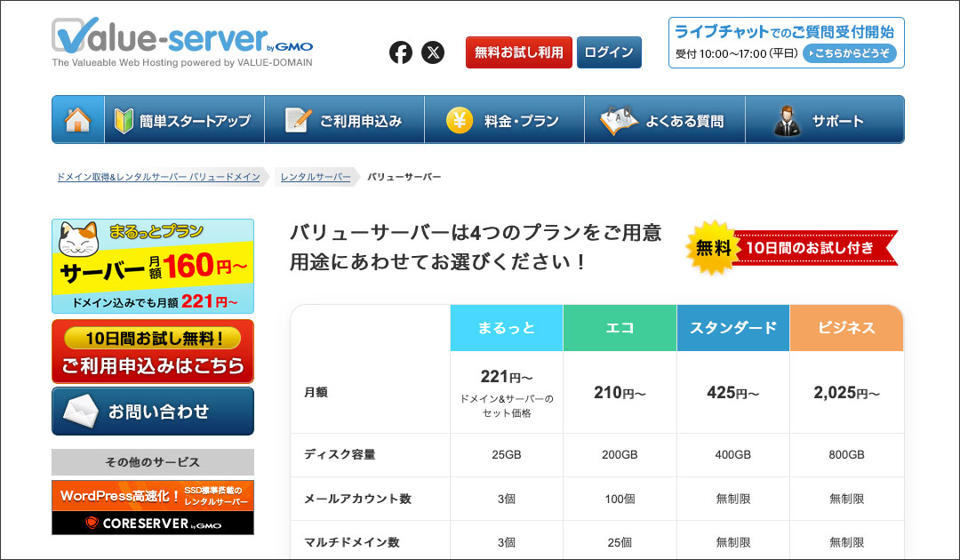This screenshot has width=960, height=560.
Task: Open まるっとプラン 月額160円 banner
Action: tap(153, 267)
